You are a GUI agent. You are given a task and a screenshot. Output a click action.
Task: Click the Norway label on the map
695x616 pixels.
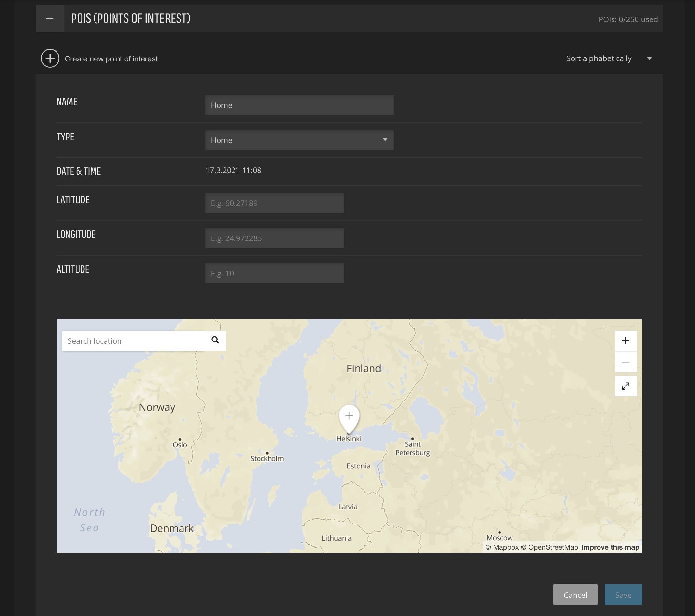[157, 407]
